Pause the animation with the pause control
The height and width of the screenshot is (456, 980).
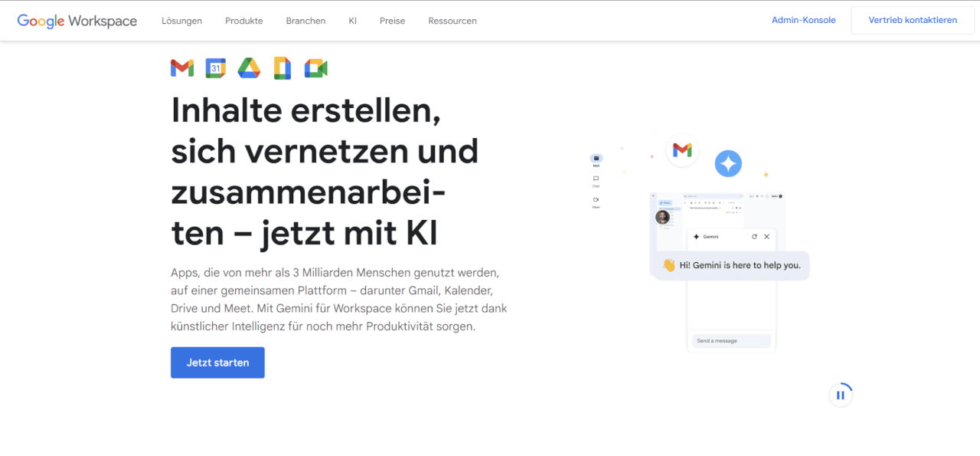click(841, 394)
